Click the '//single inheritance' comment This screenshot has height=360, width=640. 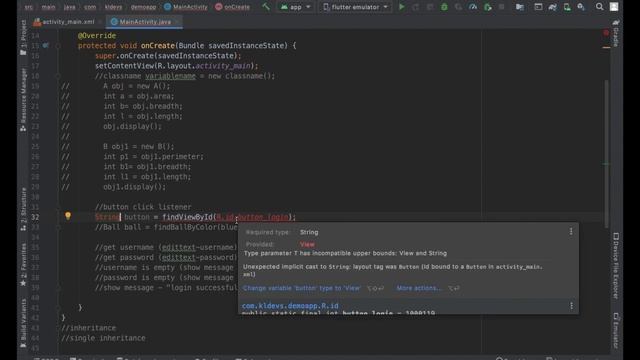point(103,338)
